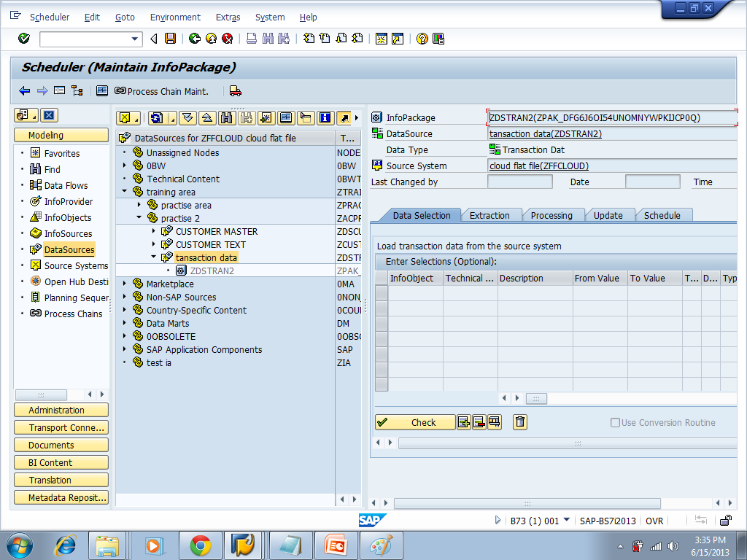
Task: Click the green back arrow in the toolbar
Action: (194, 39)
